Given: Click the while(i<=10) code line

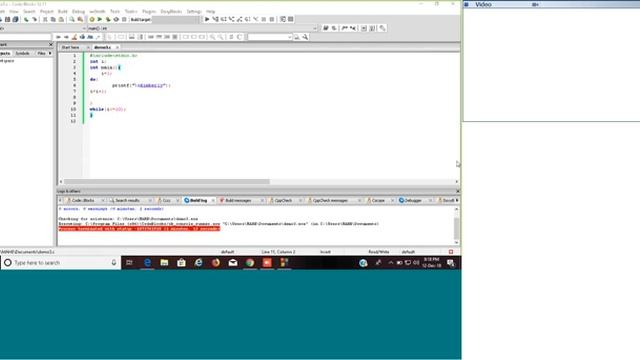Looking at the screenshot, I should (x=108, y=109).
